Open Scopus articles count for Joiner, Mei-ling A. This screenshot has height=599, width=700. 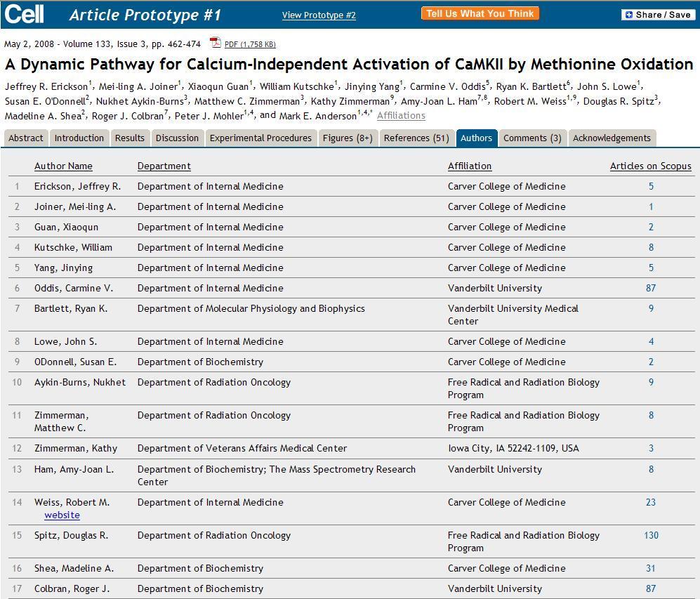[x=651, y=206]
